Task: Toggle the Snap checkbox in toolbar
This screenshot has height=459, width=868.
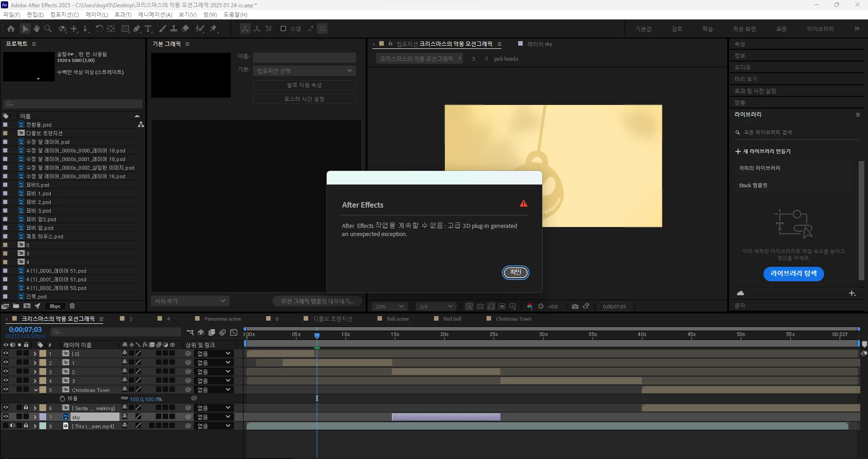Action: [x=283, y=28]
